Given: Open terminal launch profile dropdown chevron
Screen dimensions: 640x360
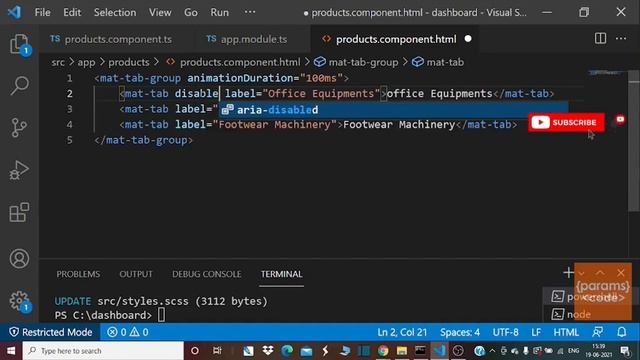Looking at the screenshot, I should 581,273.
